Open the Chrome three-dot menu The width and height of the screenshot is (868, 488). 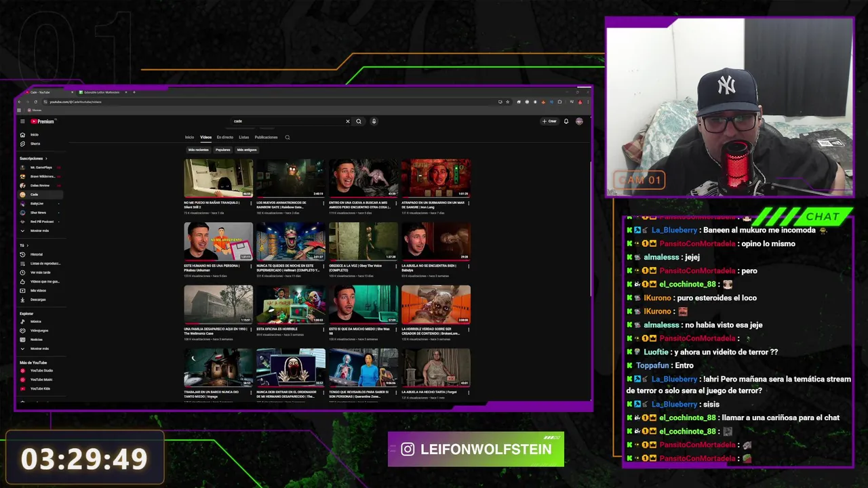(587, 102)
